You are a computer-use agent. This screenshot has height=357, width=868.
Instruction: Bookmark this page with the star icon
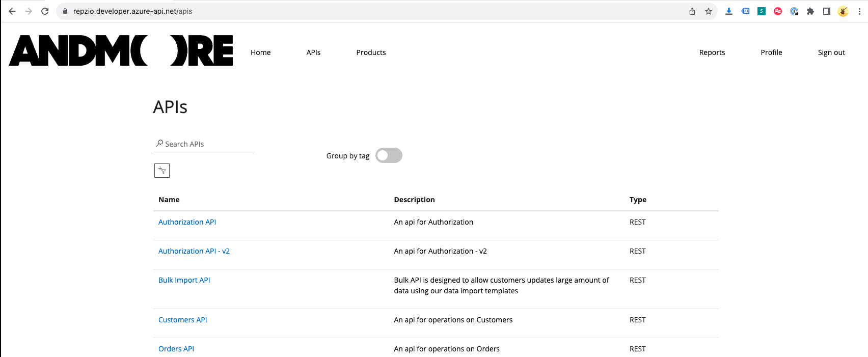click(x=709, y=11)
